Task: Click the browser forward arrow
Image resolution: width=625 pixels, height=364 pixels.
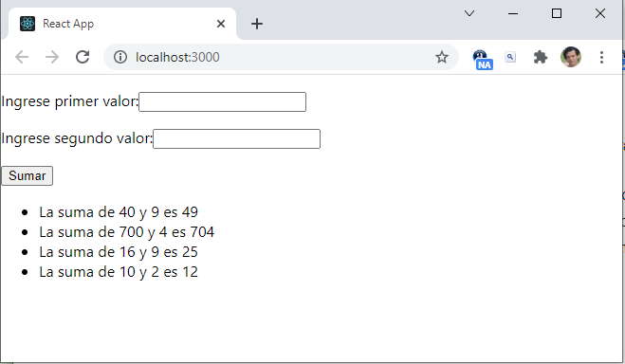Action: 52,57
